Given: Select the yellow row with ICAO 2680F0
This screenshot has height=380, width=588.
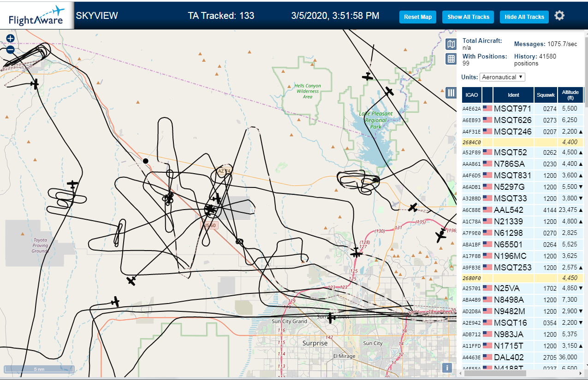Looking at the screenshot, I should tap(523, 278).
